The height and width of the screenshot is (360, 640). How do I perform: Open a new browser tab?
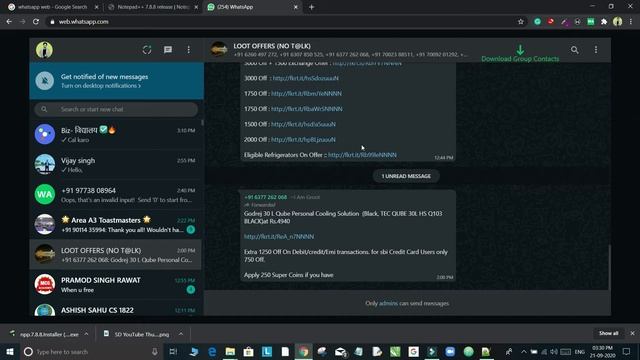coord(311,7)
